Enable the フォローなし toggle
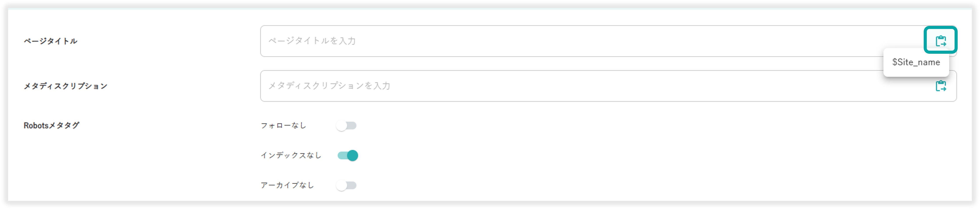Viewport: 980px width, 209px height. 346,126
